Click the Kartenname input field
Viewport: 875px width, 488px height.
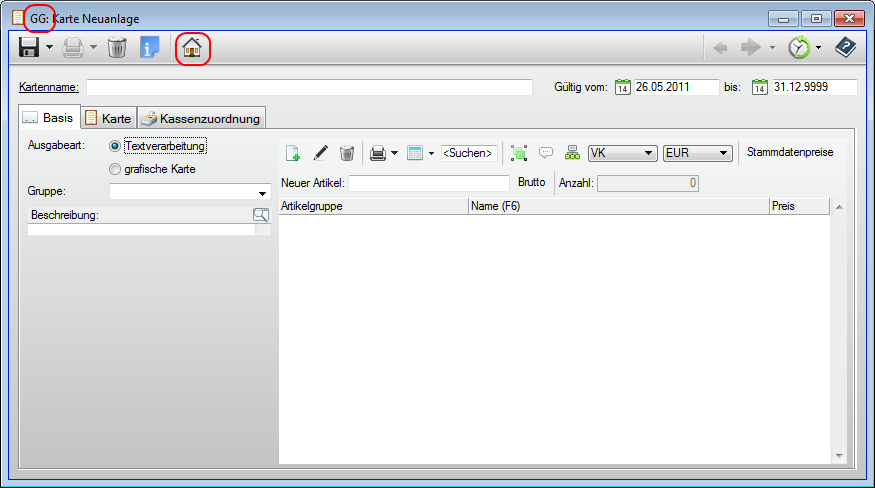pos(309,87)
